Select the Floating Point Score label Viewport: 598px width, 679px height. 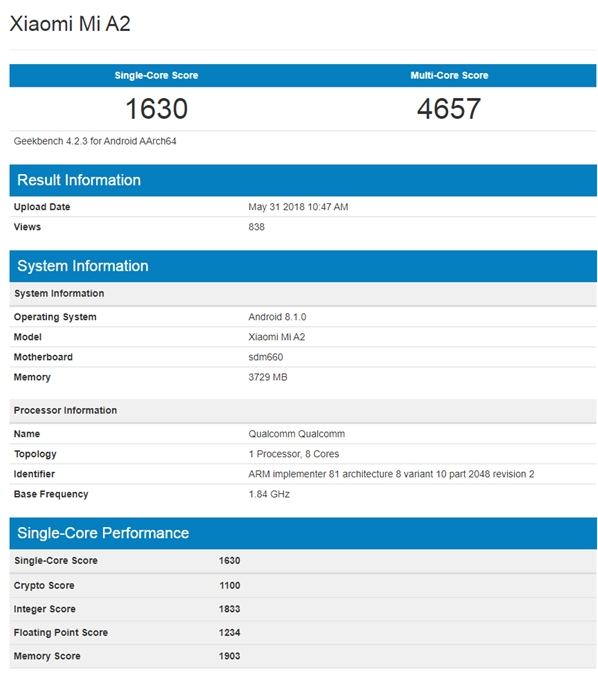[61, 633]
